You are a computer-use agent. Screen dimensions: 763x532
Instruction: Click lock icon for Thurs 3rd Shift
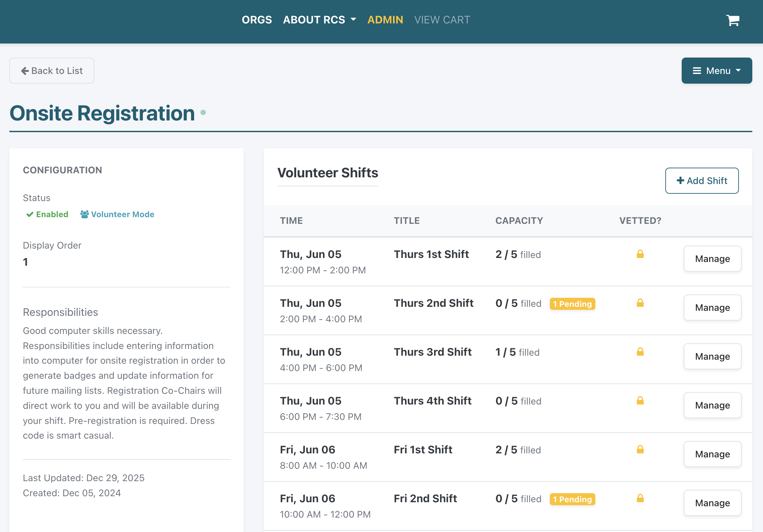pyautogui.click(x=640, y=352)
